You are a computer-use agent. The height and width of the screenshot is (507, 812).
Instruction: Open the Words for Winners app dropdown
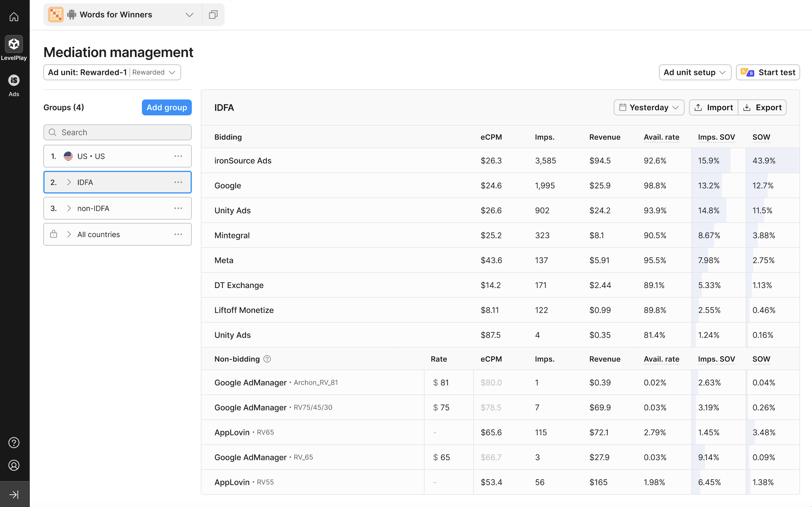123,14
